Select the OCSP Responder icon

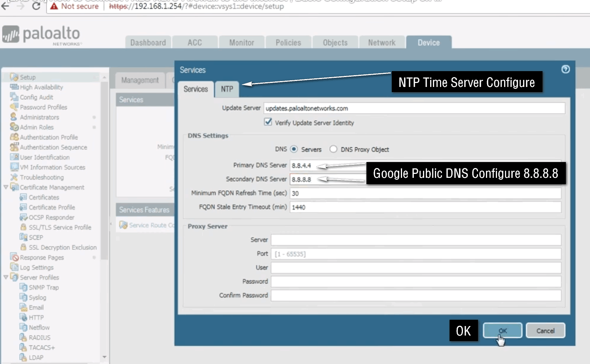tap(23, 217)
